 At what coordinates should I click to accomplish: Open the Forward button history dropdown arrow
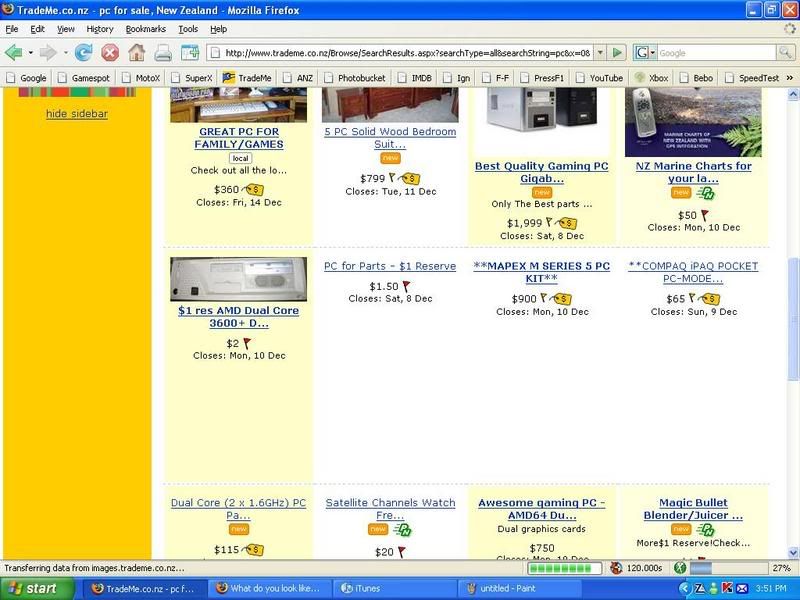tap(65, 53)
